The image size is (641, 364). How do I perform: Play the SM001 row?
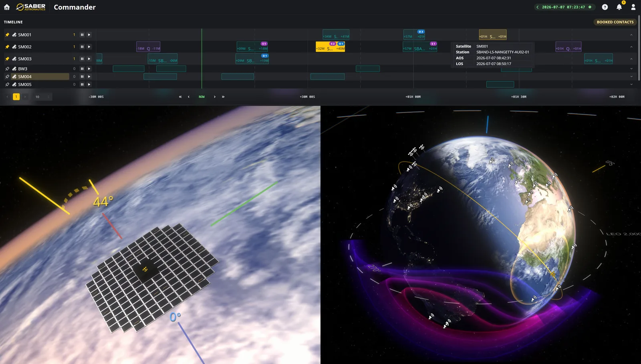[89, 35]
